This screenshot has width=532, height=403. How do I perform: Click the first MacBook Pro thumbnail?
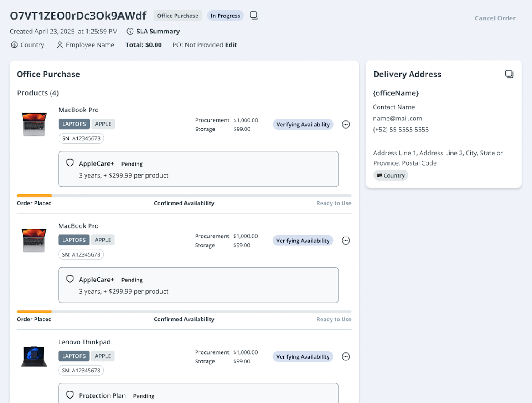coord(34,124)
